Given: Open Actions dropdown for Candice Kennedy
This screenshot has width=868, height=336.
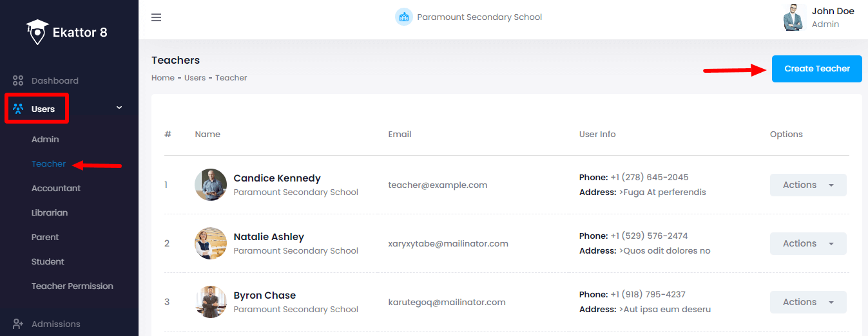Looking at the screenshot, I should [x=807, y=185].
